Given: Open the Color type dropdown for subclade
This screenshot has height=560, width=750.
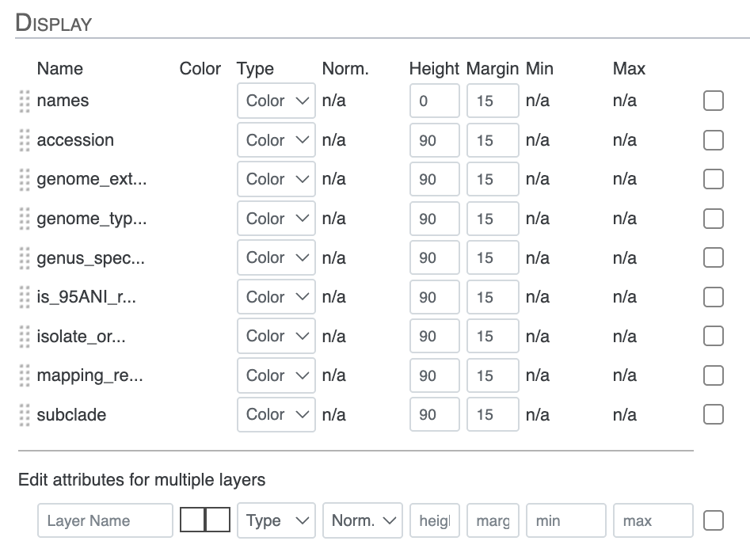Looking at the screenshot, I should pos(276,415).
